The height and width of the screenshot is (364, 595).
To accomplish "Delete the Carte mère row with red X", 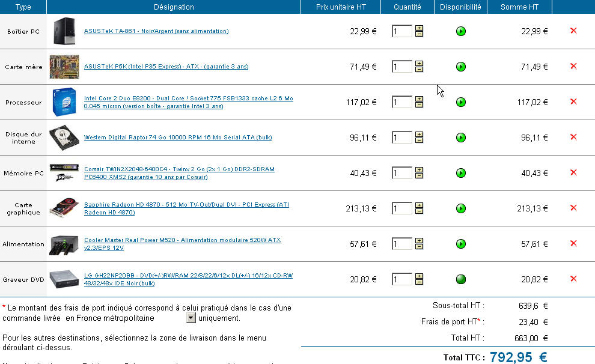I will pos(573,66).
